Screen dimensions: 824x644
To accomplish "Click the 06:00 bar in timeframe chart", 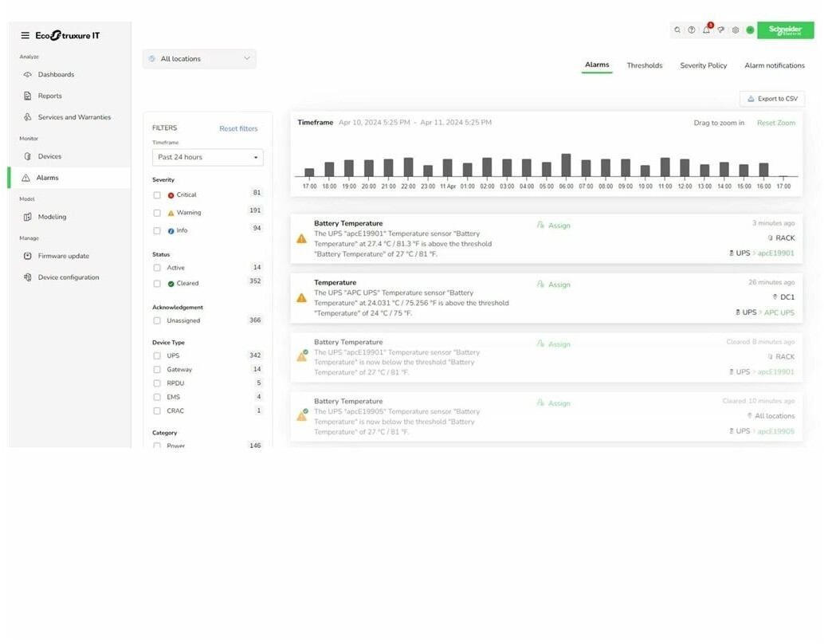I will point(566,166).
